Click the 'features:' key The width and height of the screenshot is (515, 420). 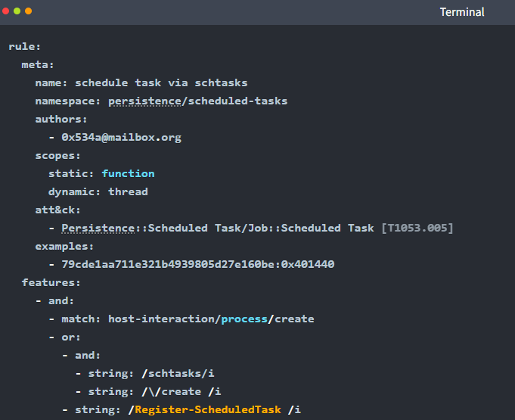coord(51,282)
